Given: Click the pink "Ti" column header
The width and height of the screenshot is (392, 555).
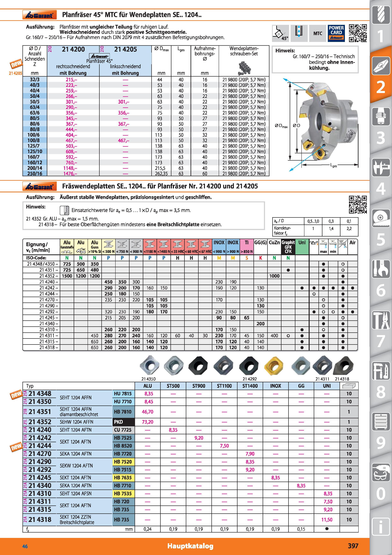Looking at the screenshot, I should (x=247, y=247).
